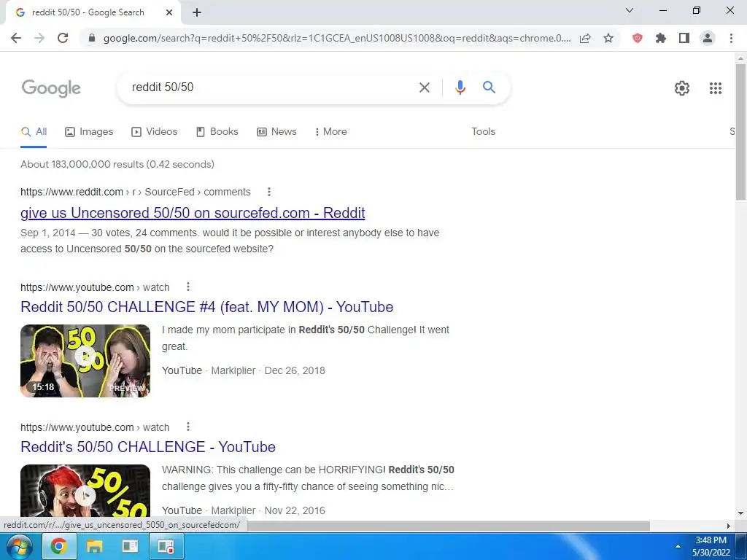
Task: Open a new browser tab
Action: coord(197,13)
